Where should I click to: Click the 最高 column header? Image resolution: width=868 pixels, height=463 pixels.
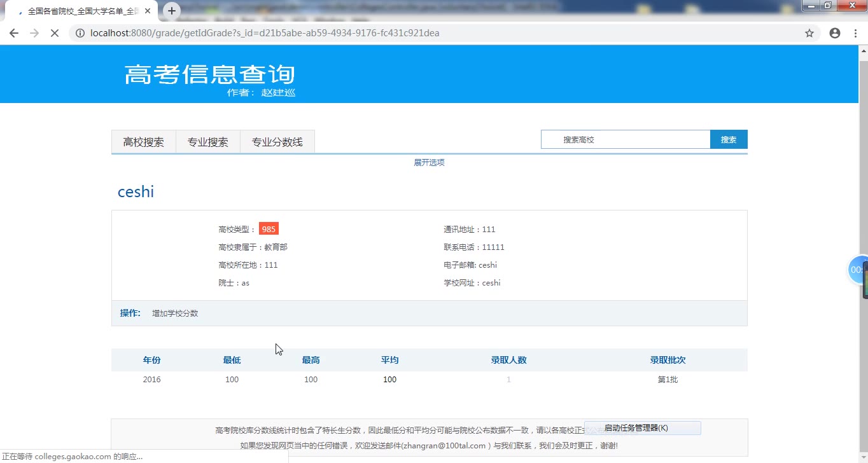pos(311,360)
